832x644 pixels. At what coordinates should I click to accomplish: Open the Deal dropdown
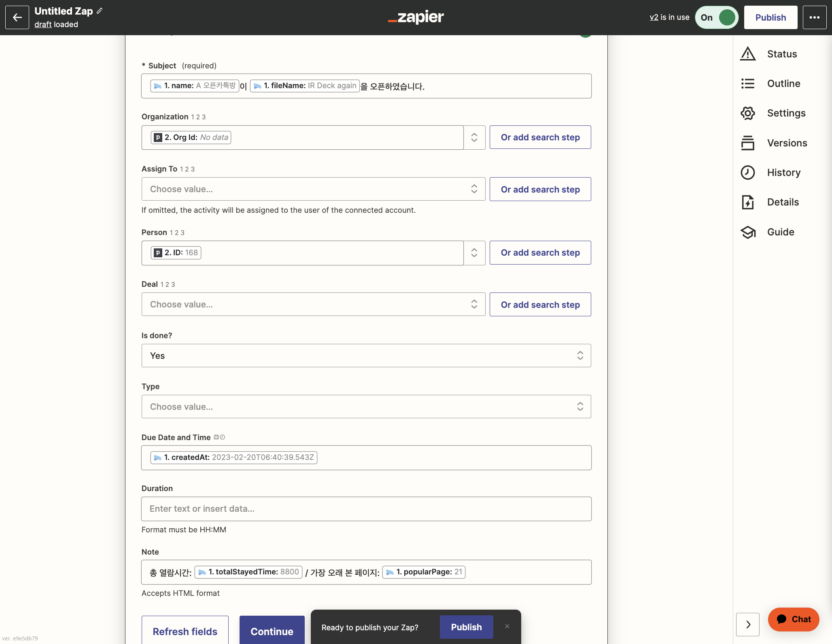(313, 304)
